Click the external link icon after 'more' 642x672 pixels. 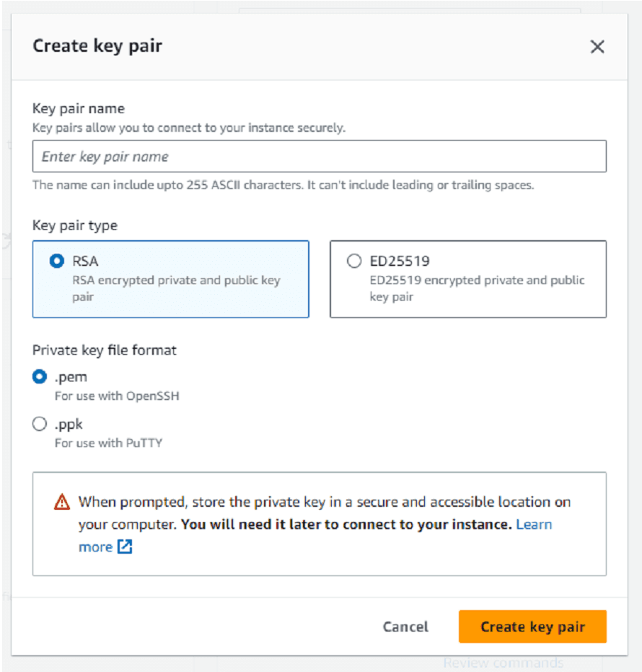pos(125,547)
